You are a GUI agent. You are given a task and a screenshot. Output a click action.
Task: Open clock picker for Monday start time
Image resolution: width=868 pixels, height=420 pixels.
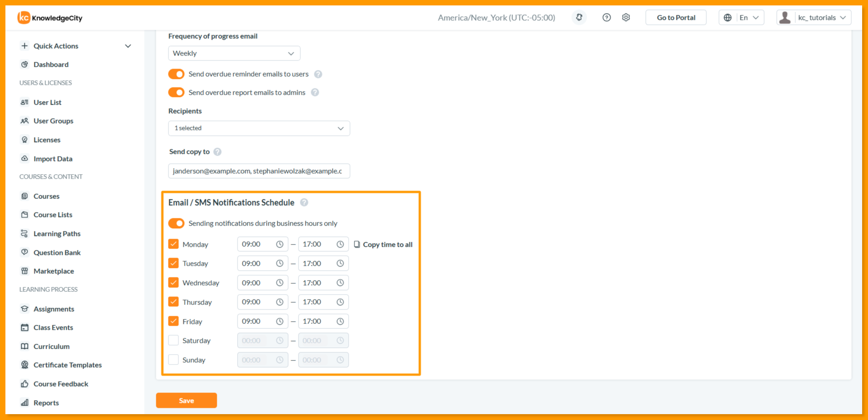coord(280,244)
